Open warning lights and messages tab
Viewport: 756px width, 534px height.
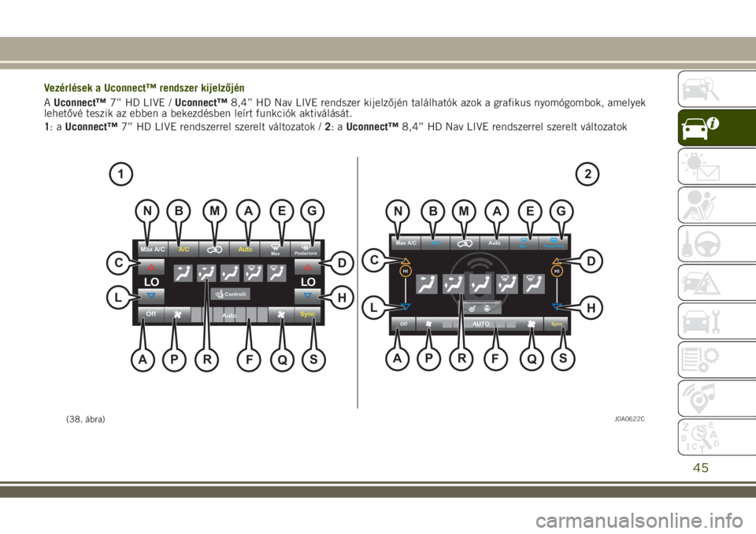717,166
